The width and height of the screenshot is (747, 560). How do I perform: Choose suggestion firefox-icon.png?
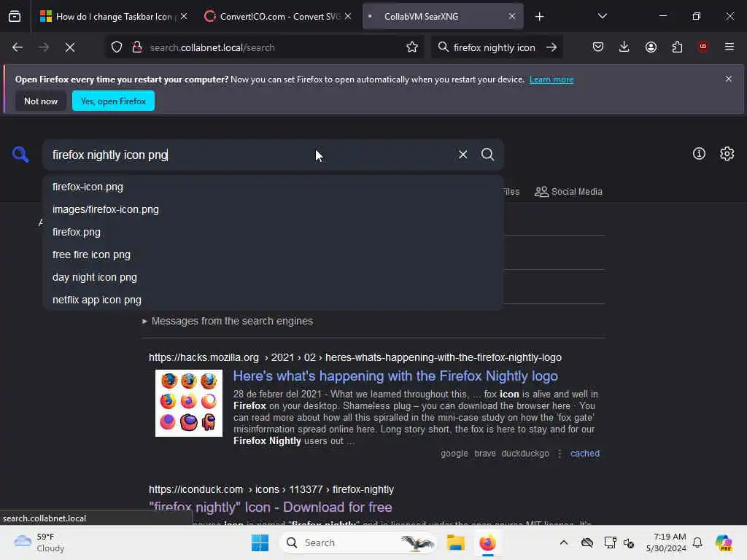tap(273, 187)
